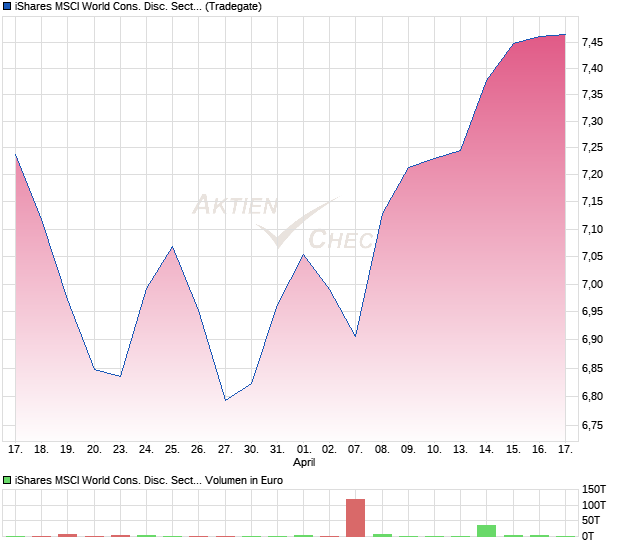Click the 'April' month label below the dates
Screen dimensions: 620x546
304,462
